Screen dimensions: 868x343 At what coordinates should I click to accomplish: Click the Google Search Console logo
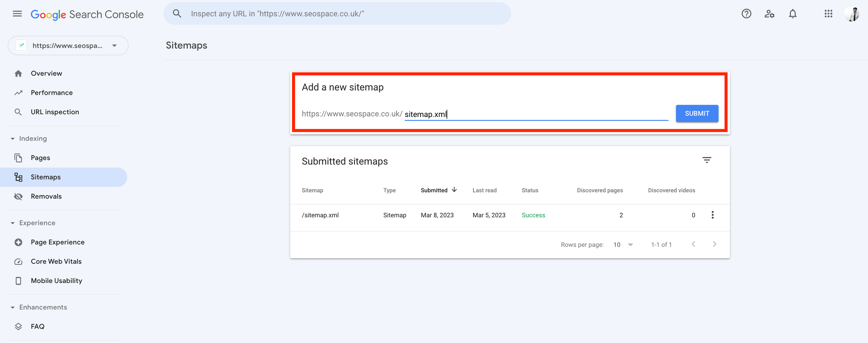[87, 14]
